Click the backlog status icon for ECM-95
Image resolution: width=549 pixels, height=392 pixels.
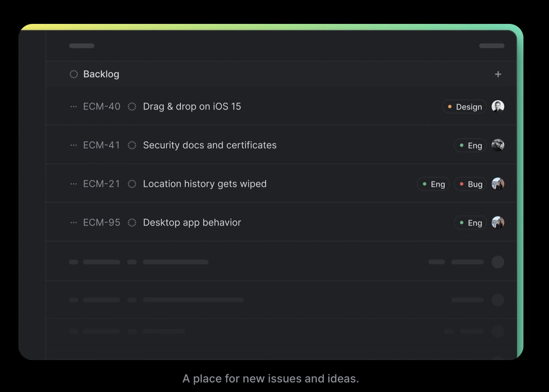tap(132, 222)
